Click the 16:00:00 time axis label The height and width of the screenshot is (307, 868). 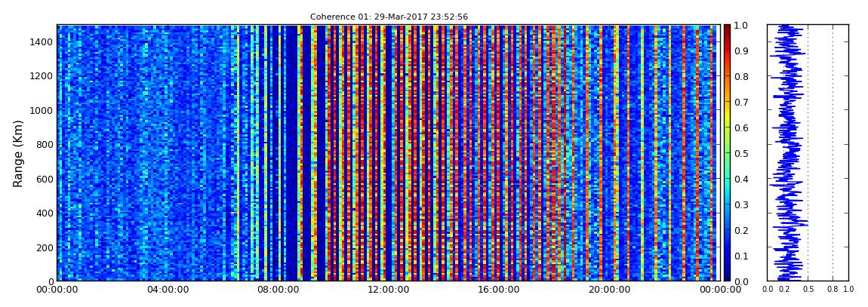coord(497,290)
